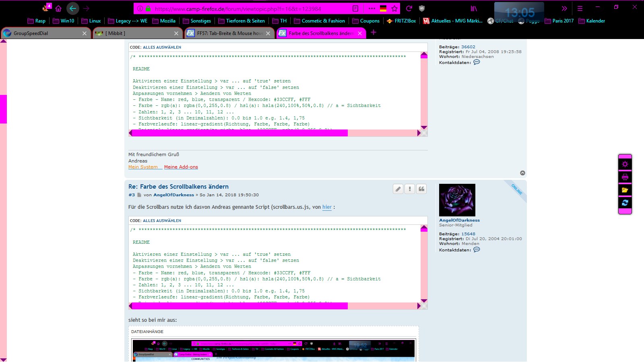Reload the page using the toolbar refresh icon
Image resolution: width=644 pixels, height=362 pixels.
tap(409, 8)
